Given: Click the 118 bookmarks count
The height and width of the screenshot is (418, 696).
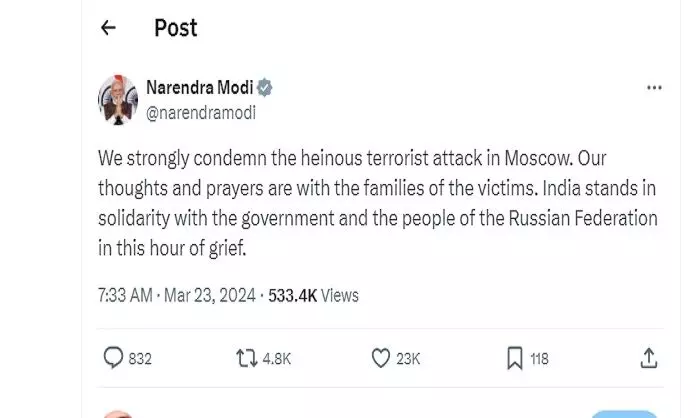Looking at the screenshot, I should (539, 358).
